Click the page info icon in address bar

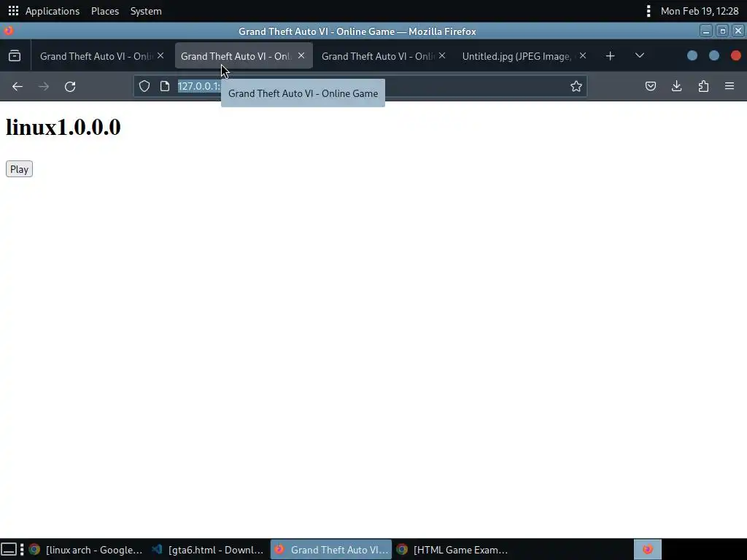(165, 86)
